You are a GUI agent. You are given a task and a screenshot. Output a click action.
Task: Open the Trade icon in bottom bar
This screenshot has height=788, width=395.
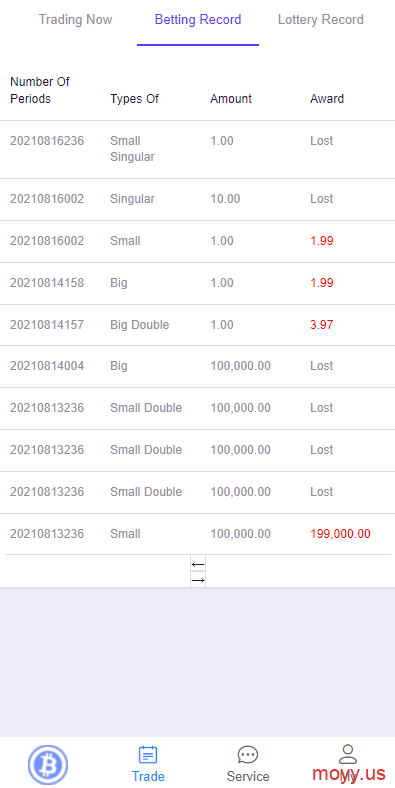pyautogui.click(x=148, y=755)
